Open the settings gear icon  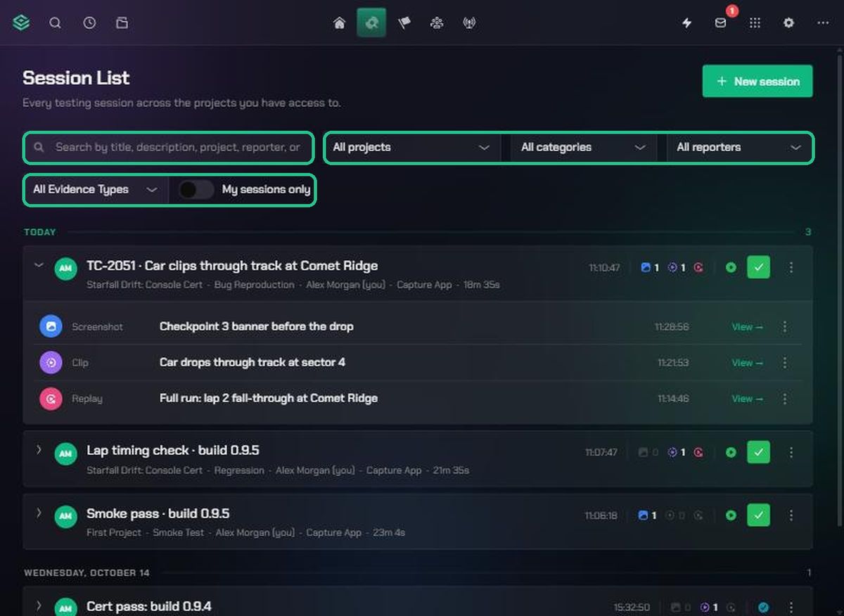click(788, 23)
